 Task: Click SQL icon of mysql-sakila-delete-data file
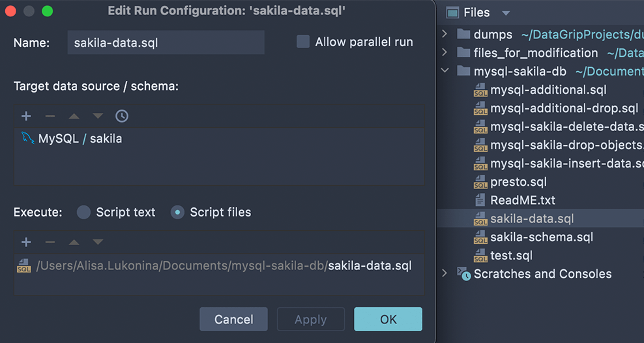[x=480, y=127]
